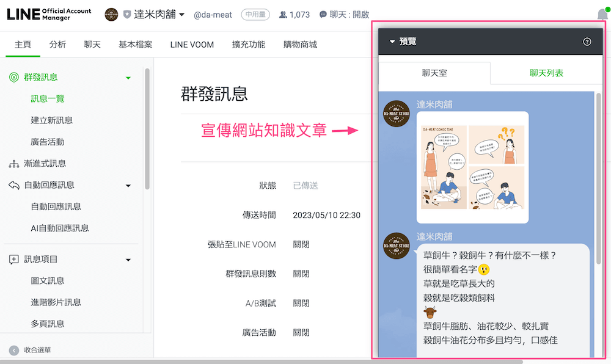
Task: Select 圖文訊息 in the sidebar
Action: (47, 281)
